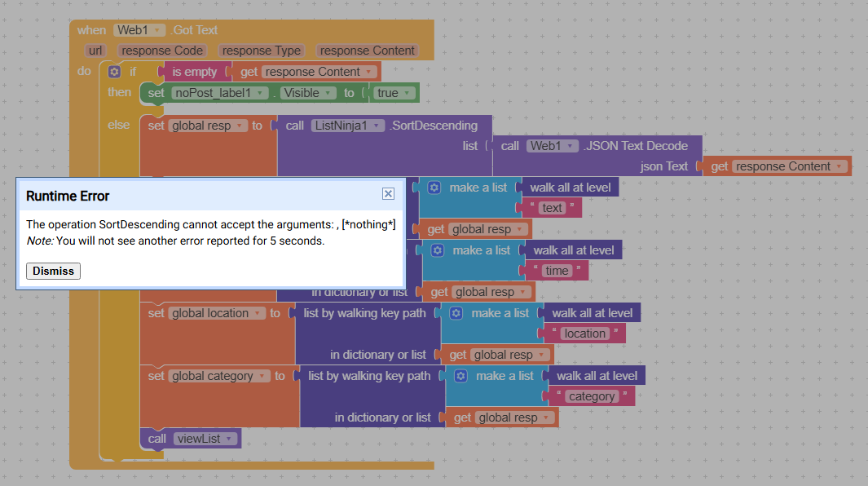The width and height of the screenshot is (868, 486).
Task: Select the url parameter block
Action: [x=95, y=51]
